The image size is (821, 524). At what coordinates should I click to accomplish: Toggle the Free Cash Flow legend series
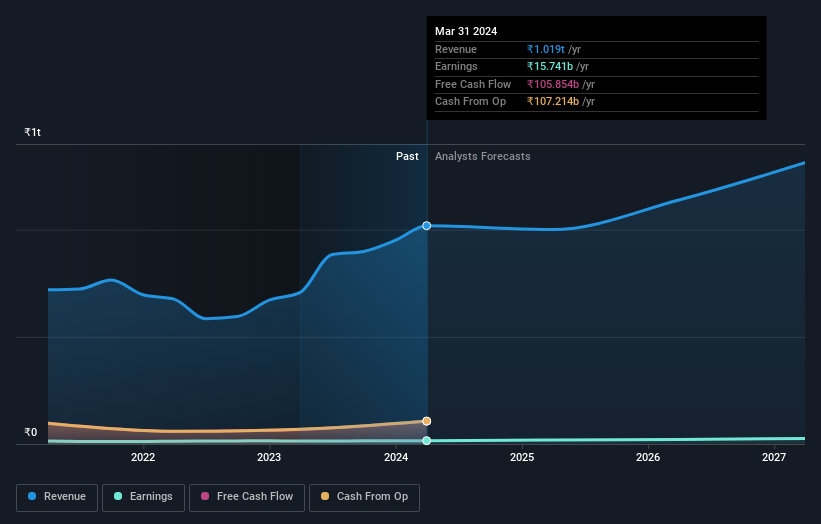pyautogui.click(x=247, y=497)
